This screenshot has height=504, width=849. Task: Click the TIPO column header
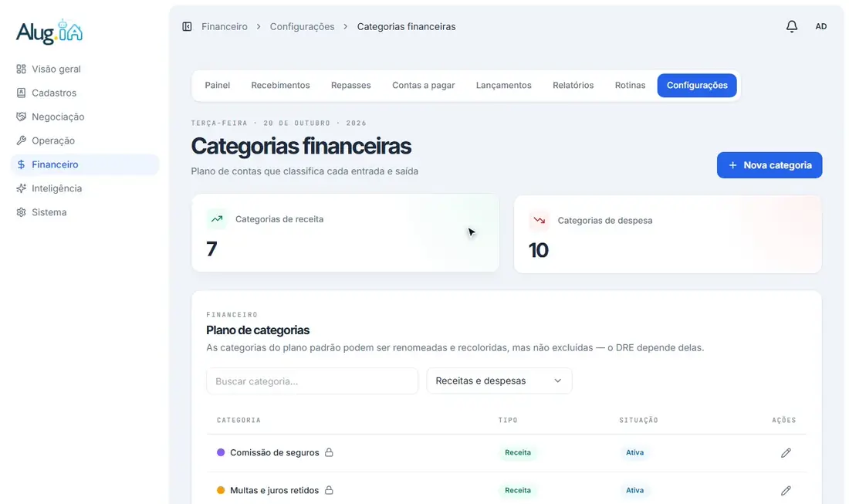pos(508,420)
